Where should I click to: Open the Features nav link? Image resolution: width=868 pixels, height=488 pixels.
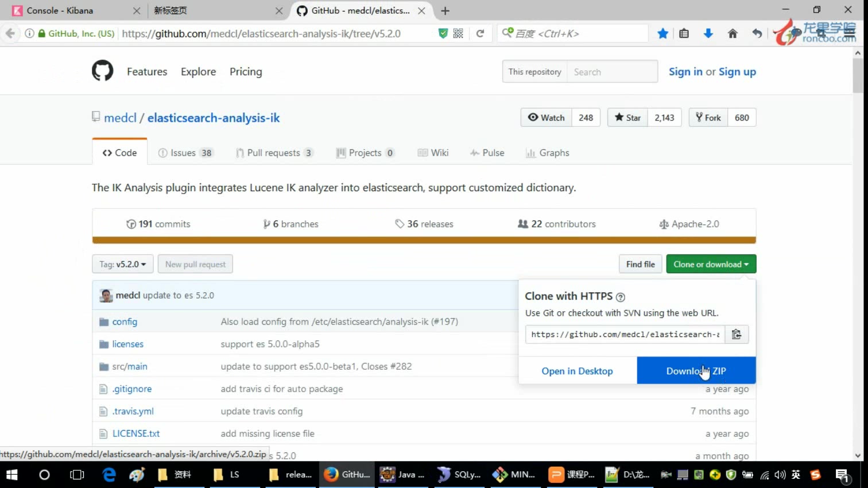(147, 72)
